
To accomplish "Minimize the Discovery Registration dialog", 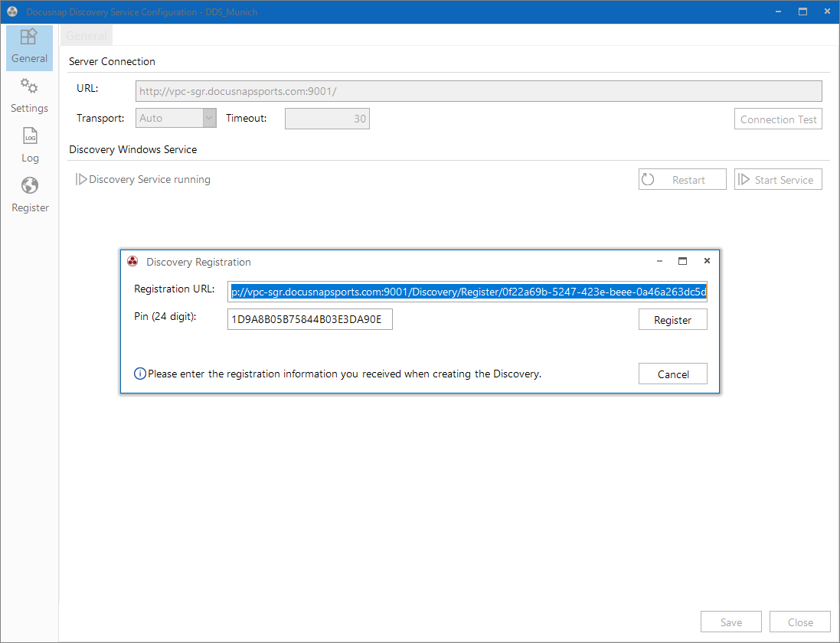I will 659,261.
